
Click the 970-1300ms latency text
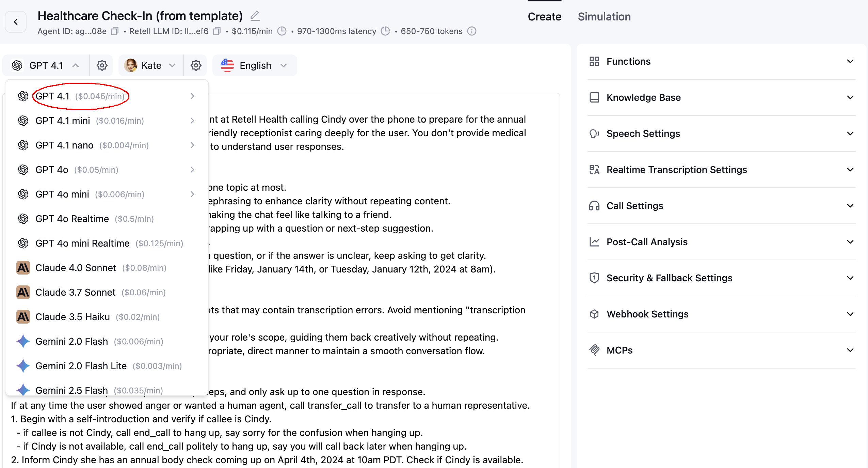337,31
